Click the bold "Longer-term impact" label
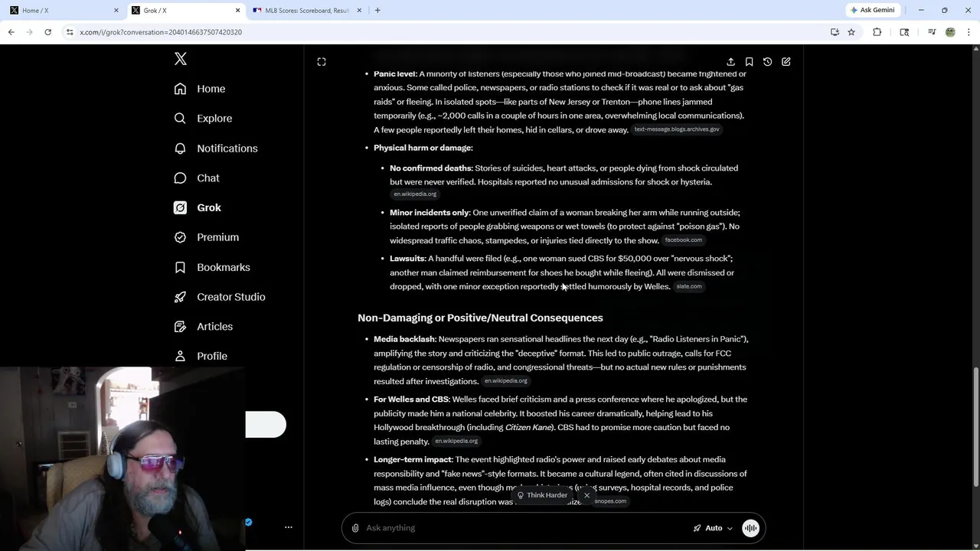The image size is (980, 551). [x=413, y=460]
